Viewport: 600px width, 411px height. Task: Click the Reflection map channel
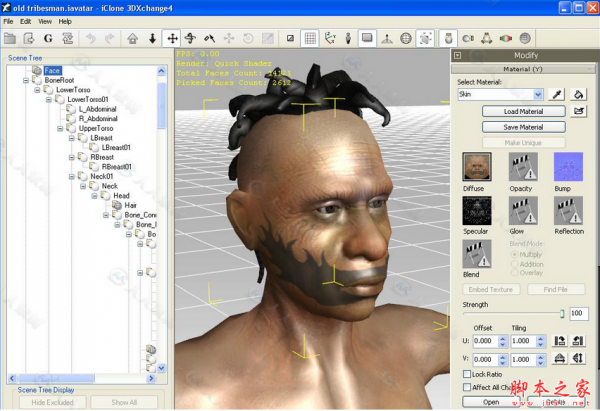(x=569, y=211)
